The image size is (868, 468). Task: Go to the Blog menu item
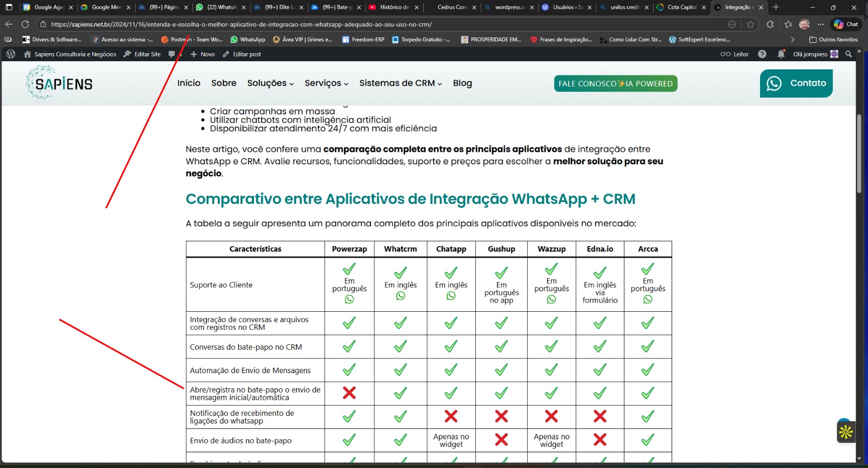coord(462,83)
